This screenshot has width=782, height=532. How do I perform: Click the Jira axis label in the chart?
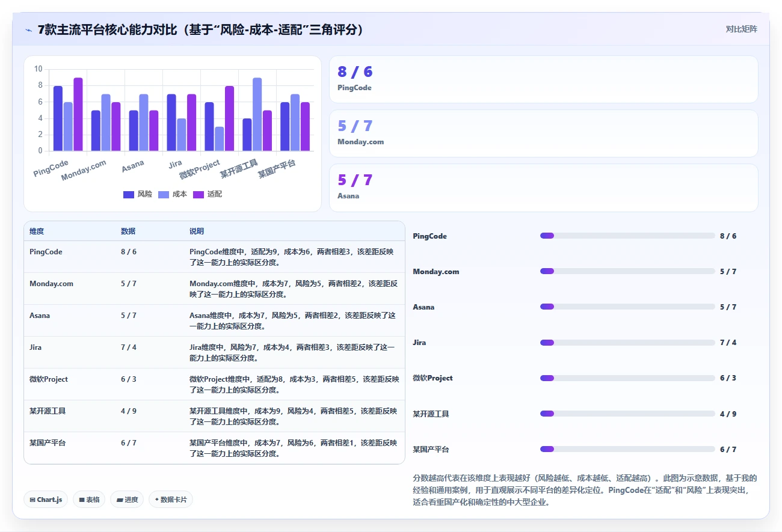(175, 164)
